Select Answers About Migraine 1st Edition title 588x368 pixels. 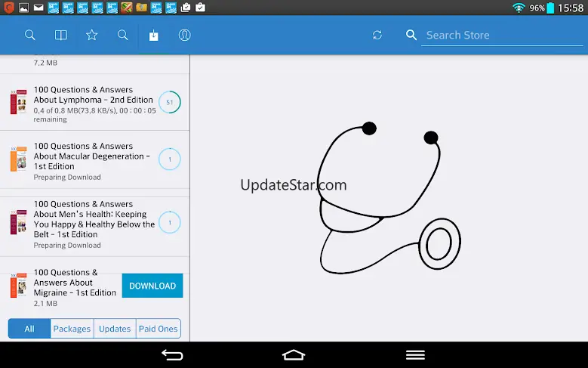[x=75, y=283]
